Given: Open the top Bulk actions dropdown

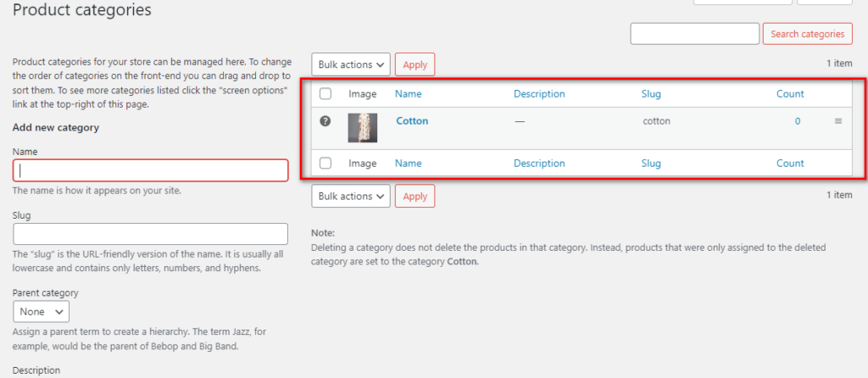Looking at the screenshot, I should coord(351,64).
